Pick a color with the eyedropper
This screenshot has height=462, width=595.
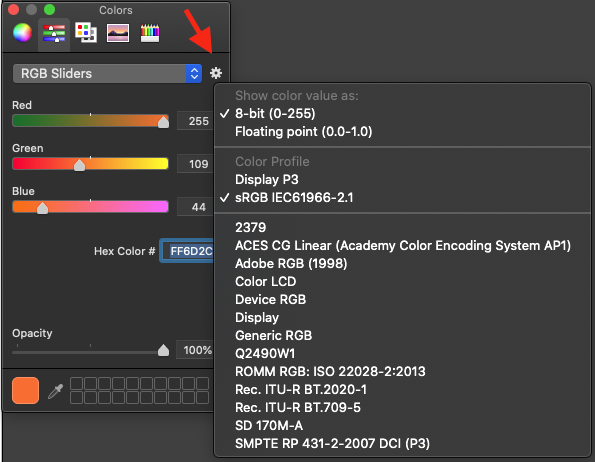(x=55, y=391)
